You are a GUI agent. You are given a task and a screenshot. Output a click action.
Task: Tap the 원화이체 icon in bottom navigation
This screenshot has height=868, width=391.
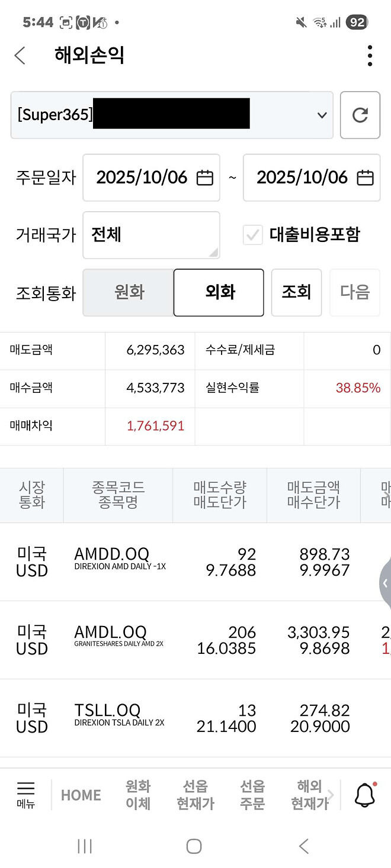tap(137, 795)
